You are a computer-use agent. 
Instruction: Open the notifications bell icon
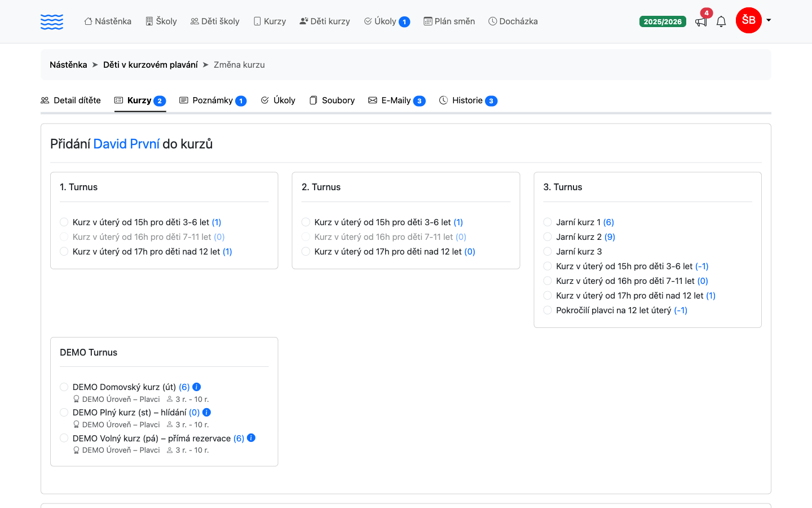pos(721,21)
